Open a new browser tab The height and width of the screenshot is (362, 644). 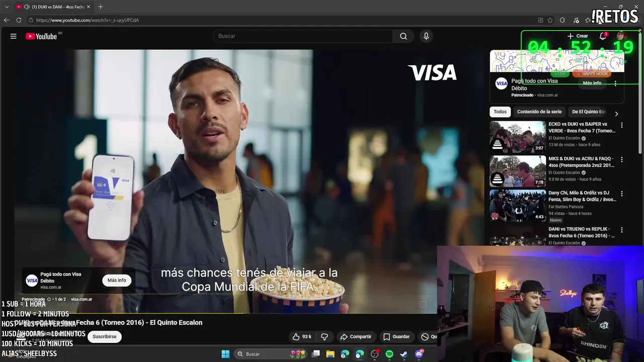[101, 7]
